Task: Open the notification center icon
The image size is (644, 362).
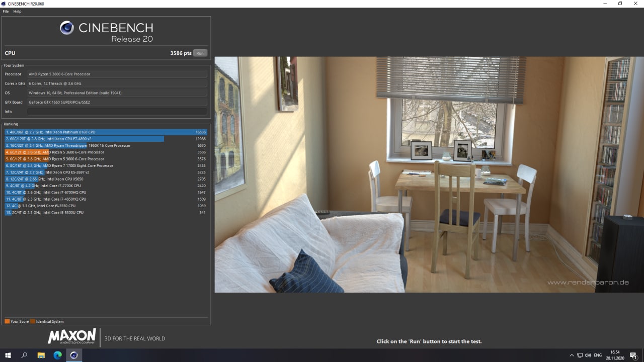Action: 633,355
